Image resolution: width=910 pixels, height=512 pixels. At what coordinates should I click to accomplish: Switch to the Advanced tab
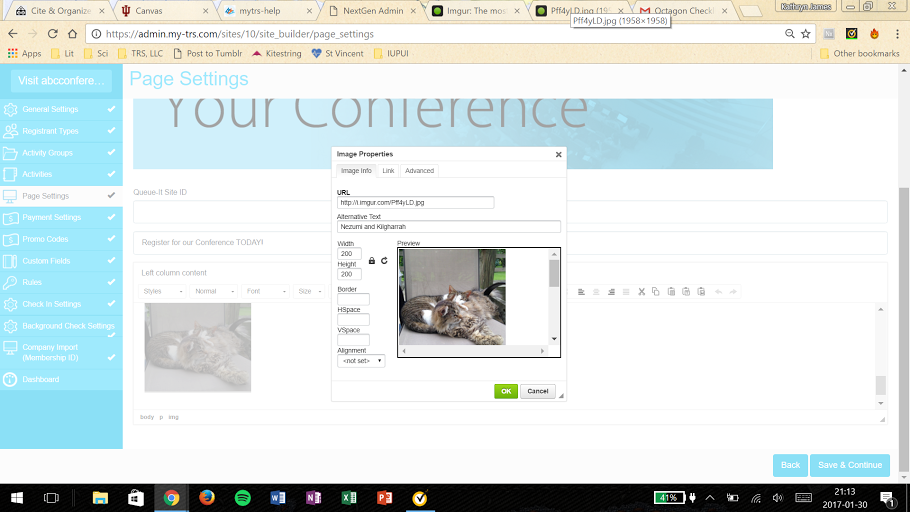click(419, 171)
